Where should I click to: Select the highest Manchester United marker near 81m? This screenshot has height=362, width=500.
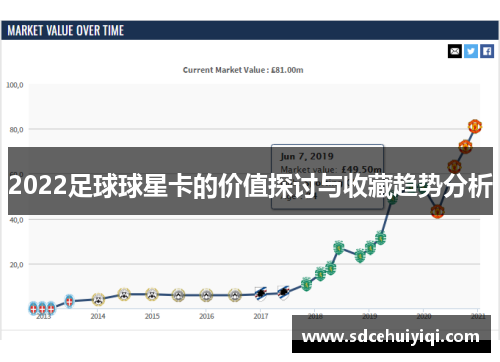[x=475, y=126]
